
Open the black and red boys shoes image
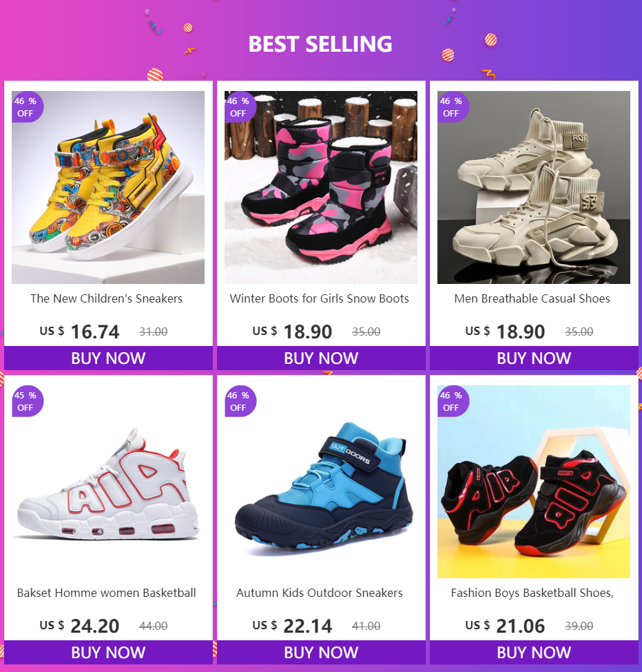(534, 482)
